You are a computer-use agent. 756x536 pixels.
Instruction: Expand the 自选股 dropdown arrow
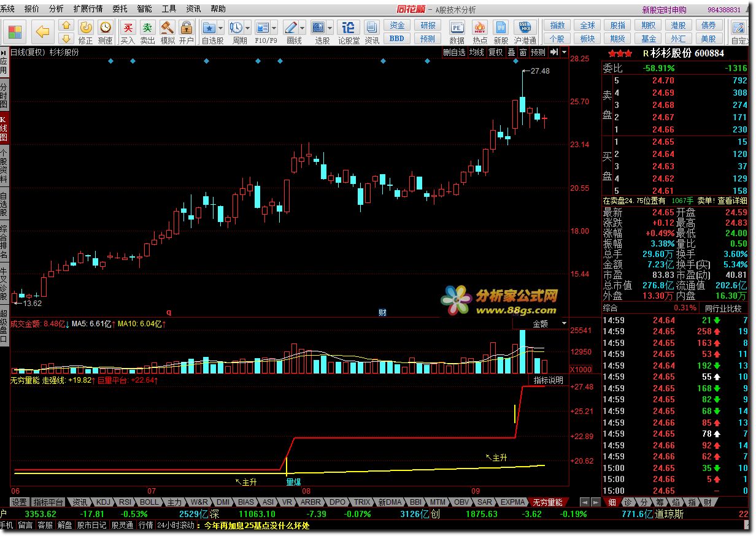(x=220, y=28)
